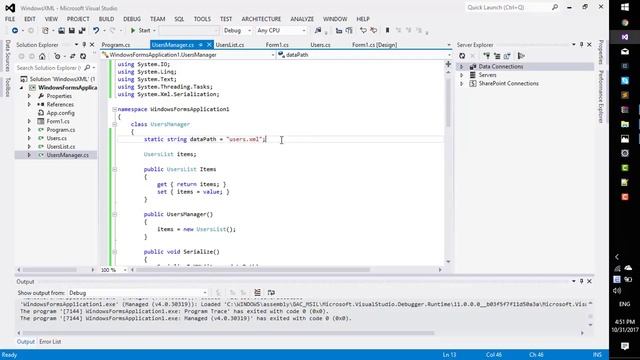The image size is (640, 360).
Task: Open the BUILD menu
Action: (x=107, y=19)
